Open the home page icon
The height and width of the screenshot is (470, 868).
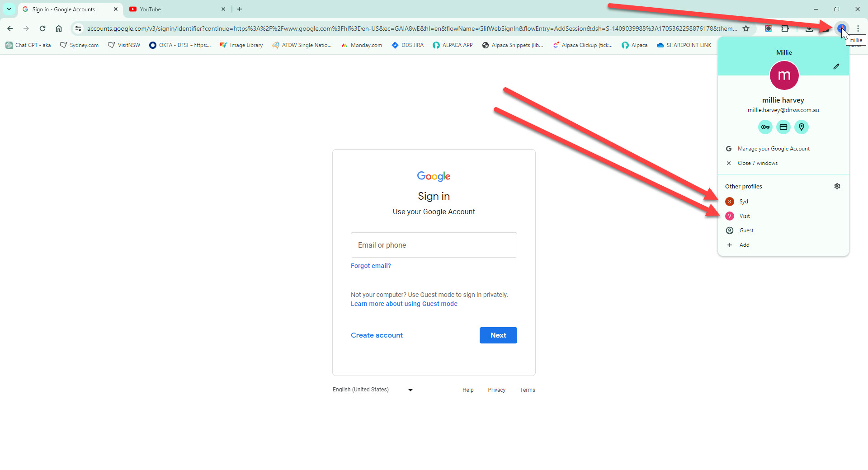click(59, 28)
